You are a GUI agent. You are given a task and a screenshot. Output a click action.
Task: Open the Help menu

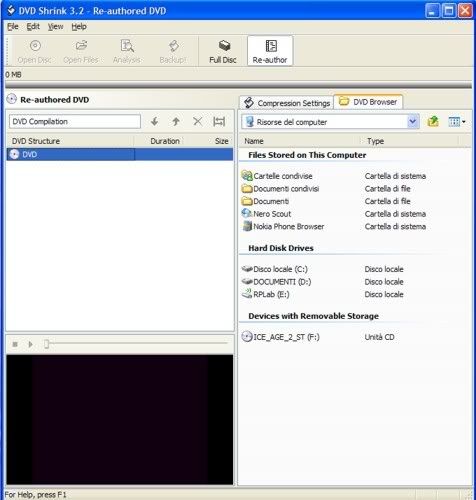click(79, 27)
